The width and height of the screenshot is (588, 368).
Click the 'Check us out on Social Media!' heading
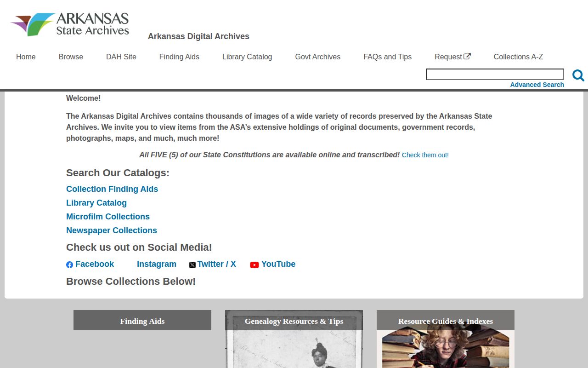click(x=139, y=247)
